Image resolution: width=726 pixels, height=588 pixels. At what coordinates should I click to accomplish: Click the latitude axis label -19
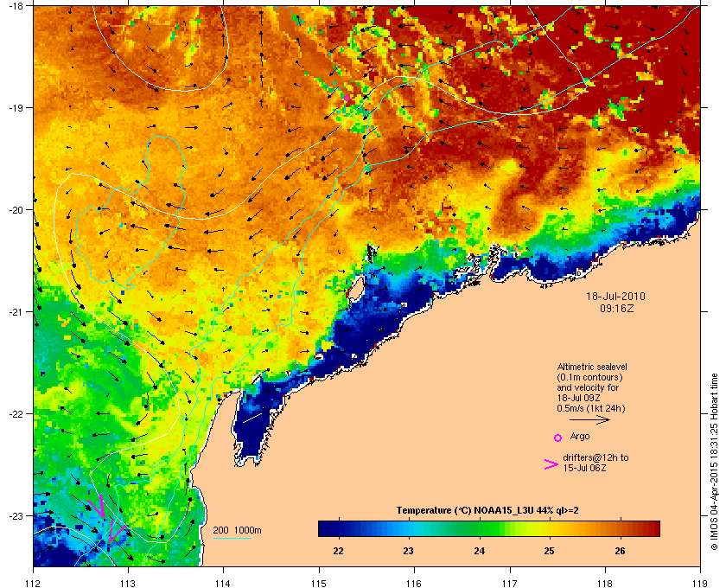pyautogui.click(x=15, y=107)
